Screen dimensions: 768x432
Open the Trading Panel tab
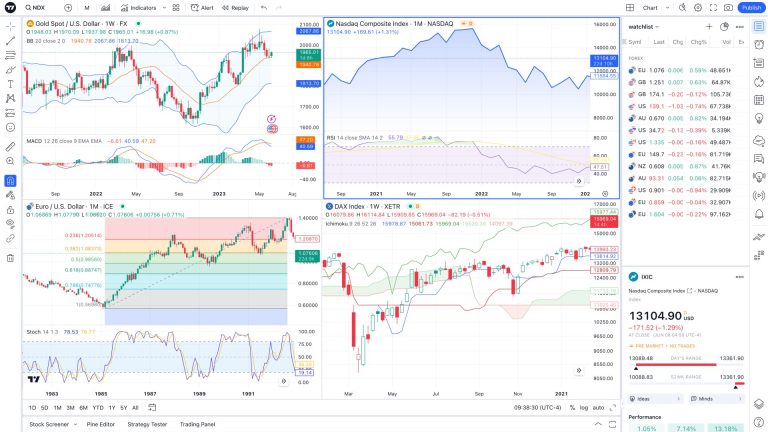(x=197, y=424)
